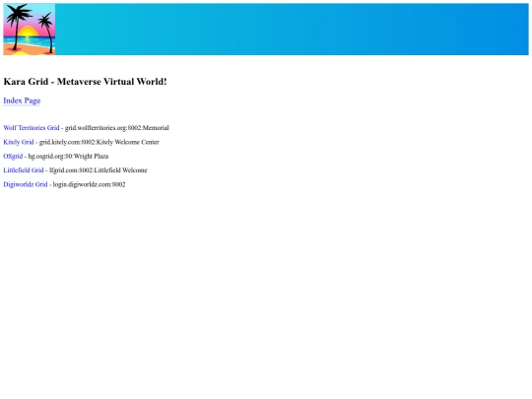Follow the Kitely Grid link

coord(19,142)
